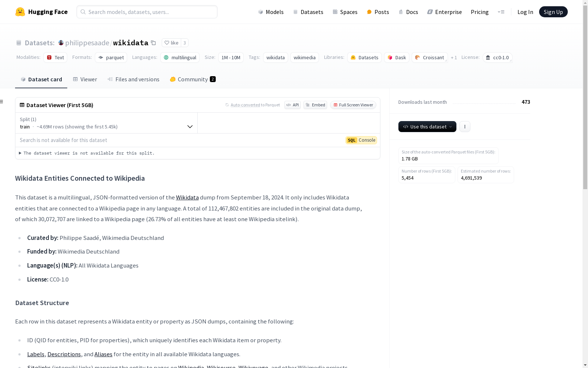Click the heart like button
The width and height of the screenshot is (588, 368).
[x=171, y=43]
